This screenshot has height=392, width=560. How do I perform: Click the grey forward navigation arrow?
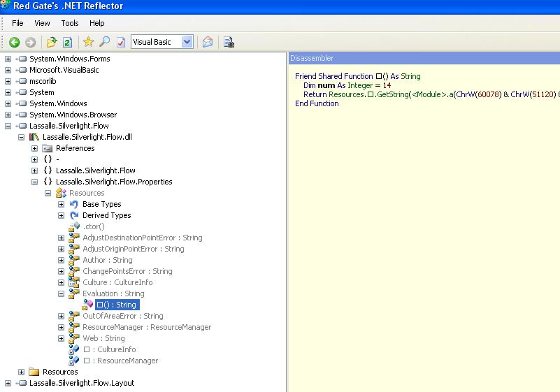point(30,42)
